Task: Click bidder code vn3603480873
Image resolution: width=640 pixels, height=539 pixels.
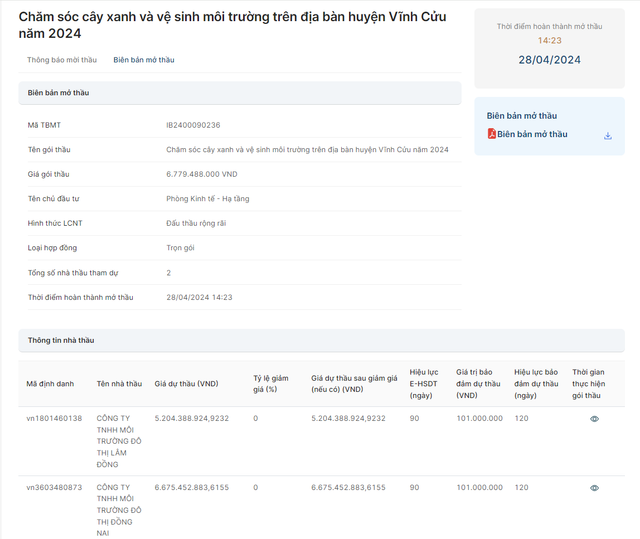Action: [54, 487]
